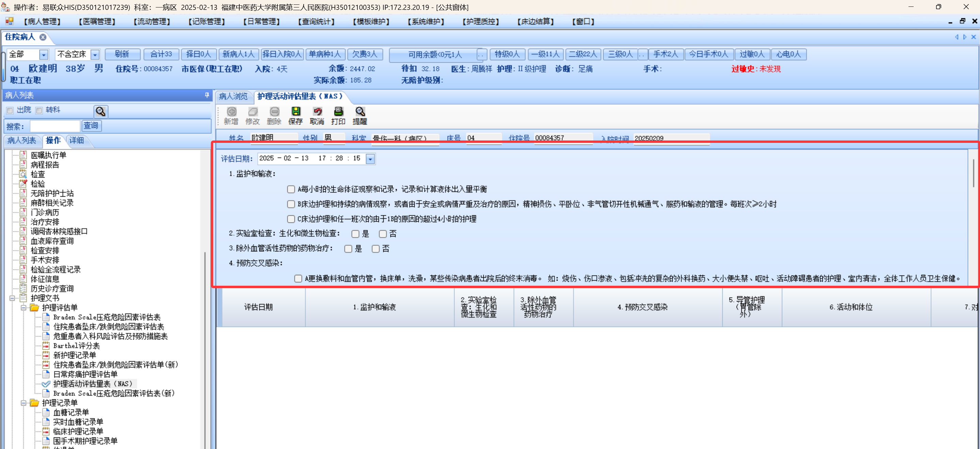Check option A 每小时的生命体征观察和记录
Viewport: 980px width, 449px height.
(291, 189)
